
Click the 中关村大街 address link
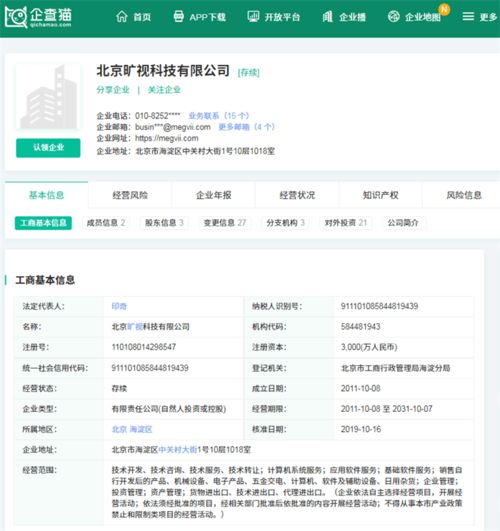click(178, 450)
